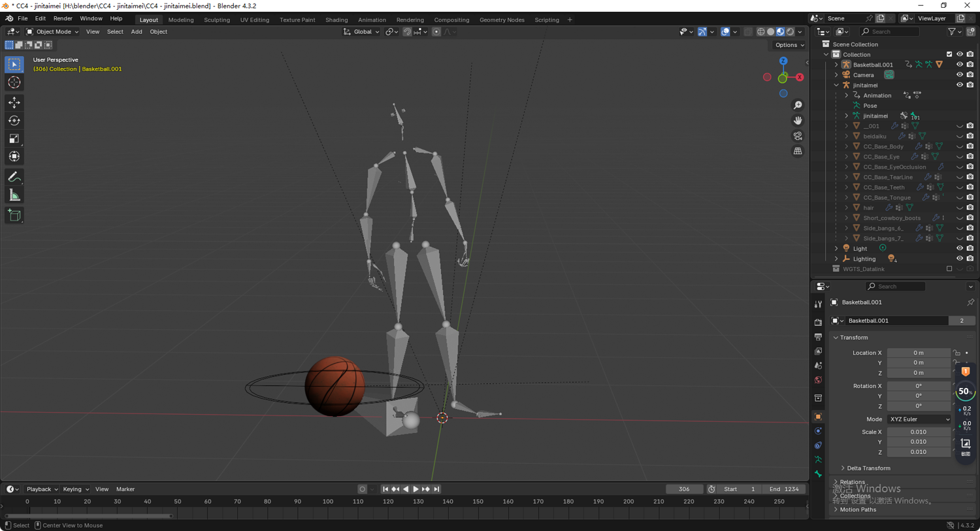Open the Render properties tab
This screenshot has width=980, height=531.
[818, 322]
